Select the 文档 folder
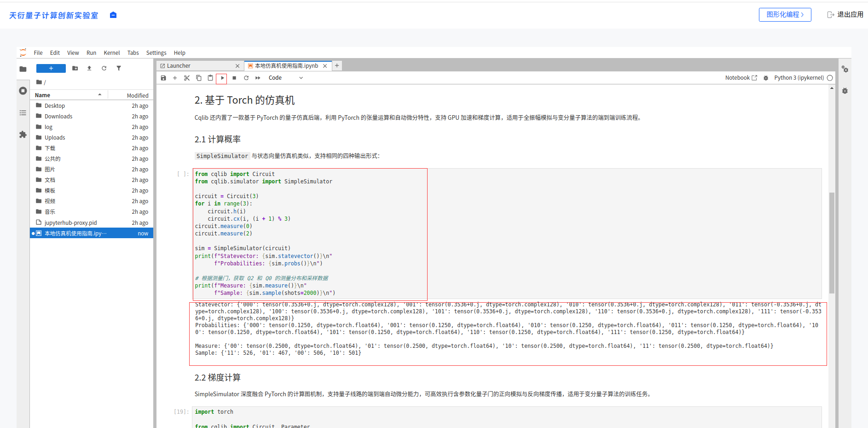 pos(92,180)
